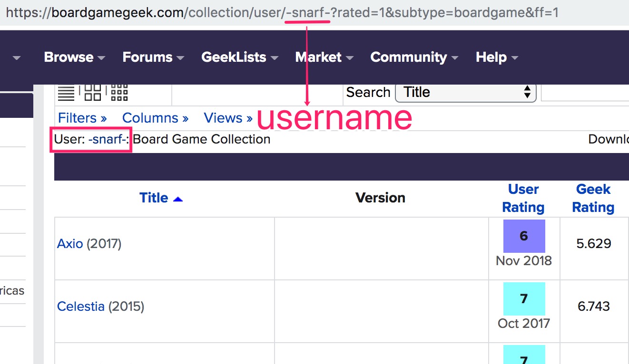Screen dimensions: 629x364
Task: Click the purple rating 6 box for Axio
Action: click(524, 236)
